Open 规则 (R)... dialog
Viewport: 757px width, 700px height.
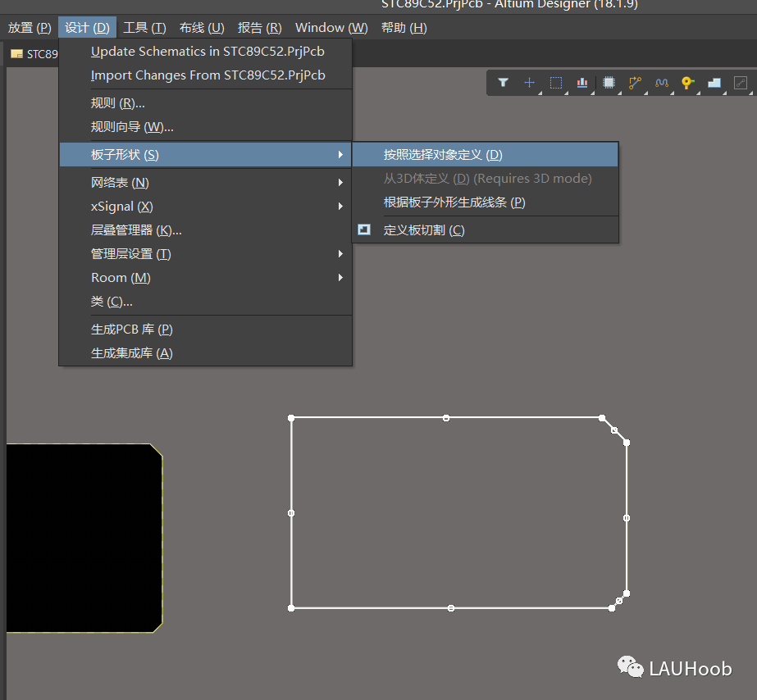[x=206, y=103]
